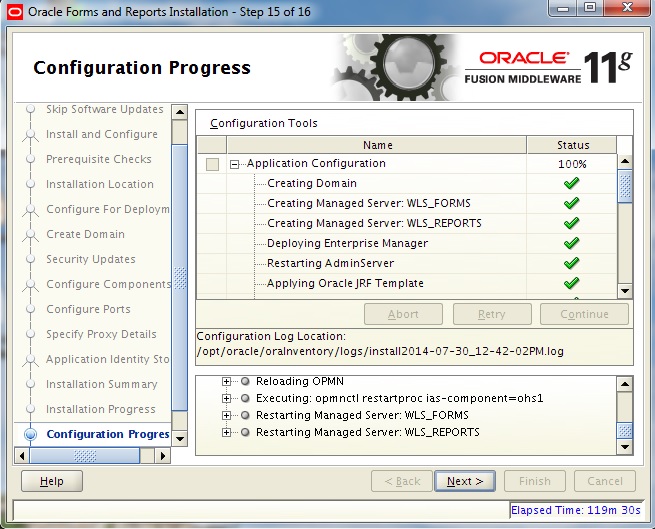This screenshot has height=529, width=655.
Task: Click status bullet beside Reloading OPMN
Action: [x=245, y=382]
